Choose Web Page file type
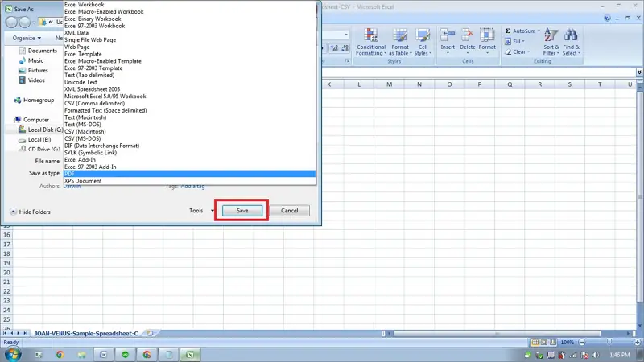Viewport: 644px width, 362px height. (x=189, y=47)
